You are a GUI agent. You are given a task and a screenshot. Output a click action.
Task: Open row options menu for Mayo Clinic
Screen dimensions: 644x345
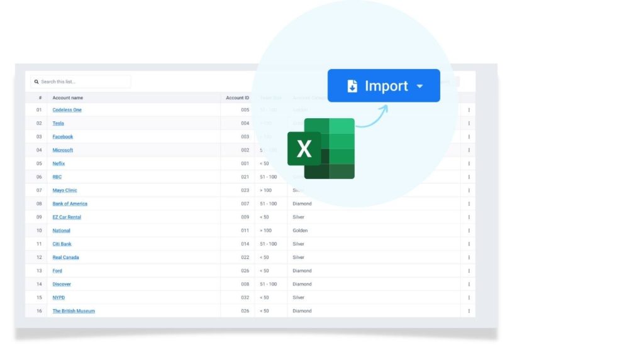[x=469, y=190]
